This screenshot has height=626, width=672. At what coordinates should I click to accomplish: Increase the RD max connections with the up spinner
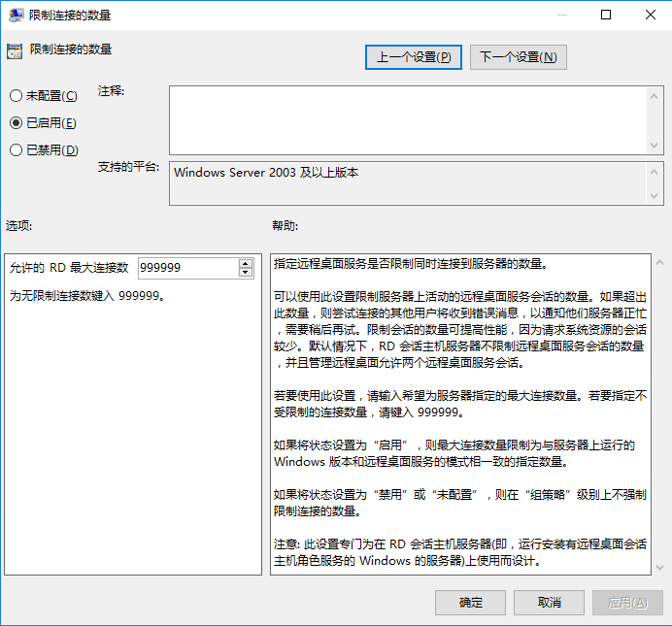(x=246, y=263)
